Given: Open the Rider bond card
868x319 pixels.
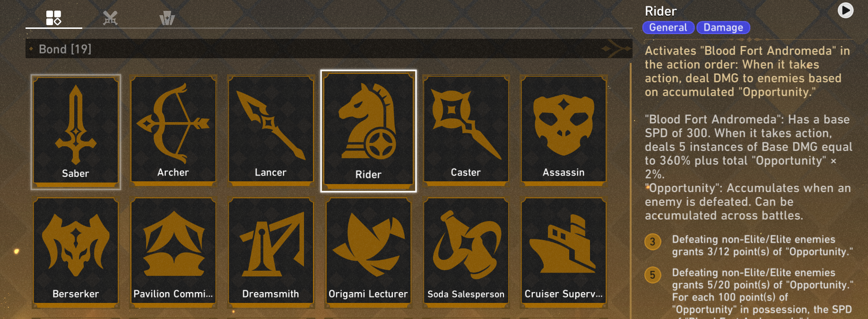Looking at the screenshot, I should tap(368, 131).
